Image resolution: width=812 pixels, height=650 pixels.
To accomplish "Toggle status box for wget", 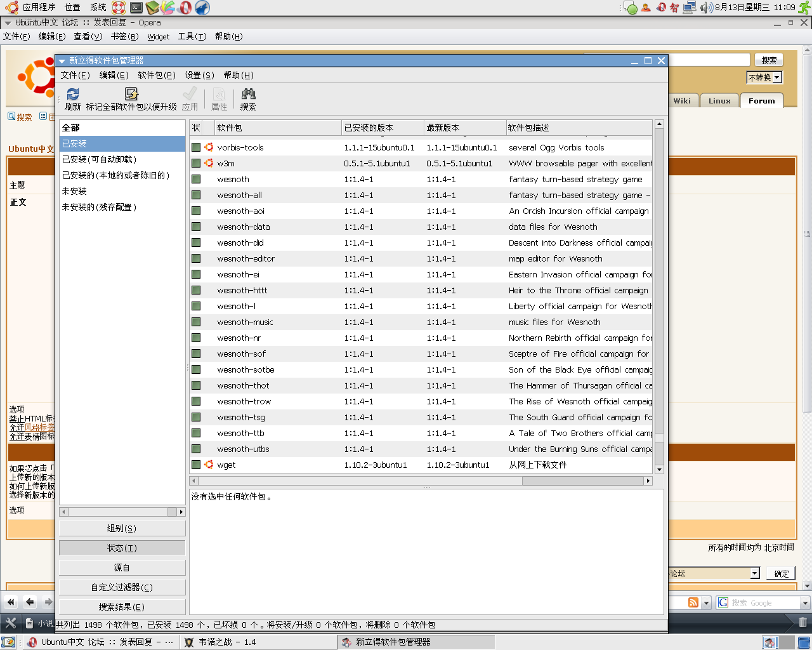I will coord(196,465).
